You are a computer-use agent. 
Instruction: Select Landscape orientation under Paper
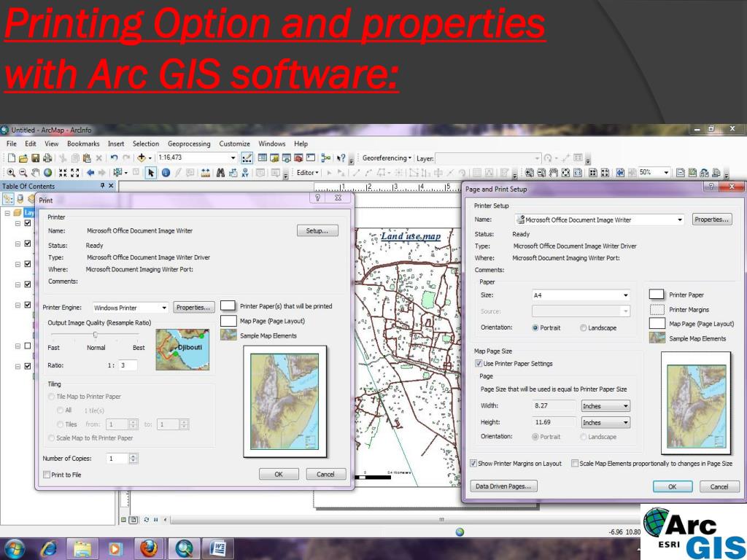[x=583, y=327]
